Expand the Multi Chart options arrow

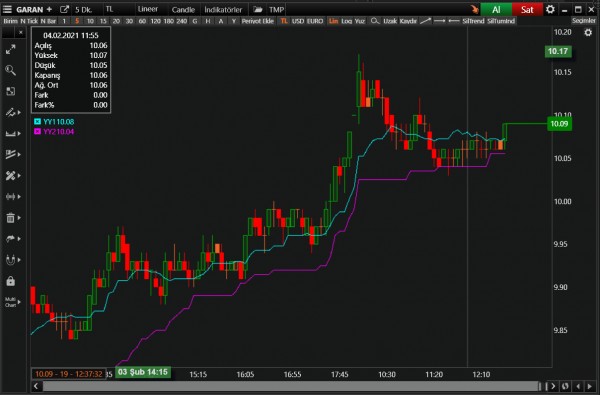(19, 302)
